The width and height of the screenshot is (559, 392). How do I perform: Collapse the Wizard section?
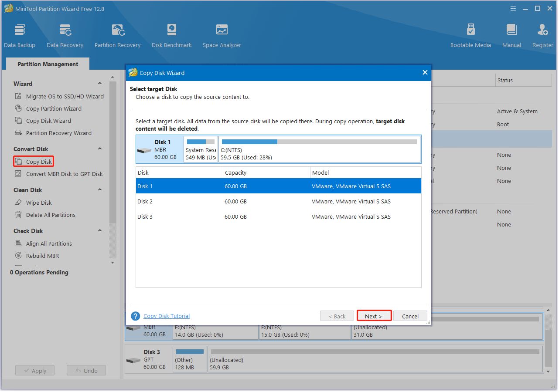[x=100, y=84]
